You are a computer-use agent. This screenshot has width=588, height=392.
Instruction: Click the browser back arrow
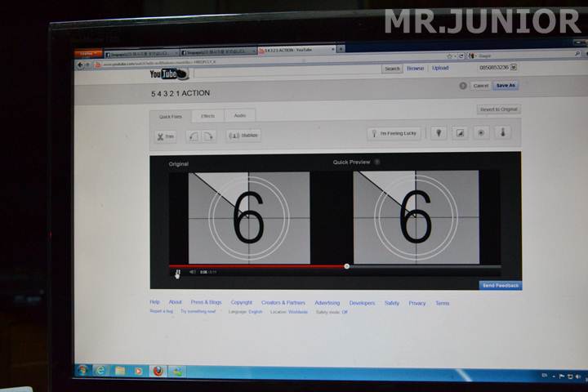tap(80, 65)
